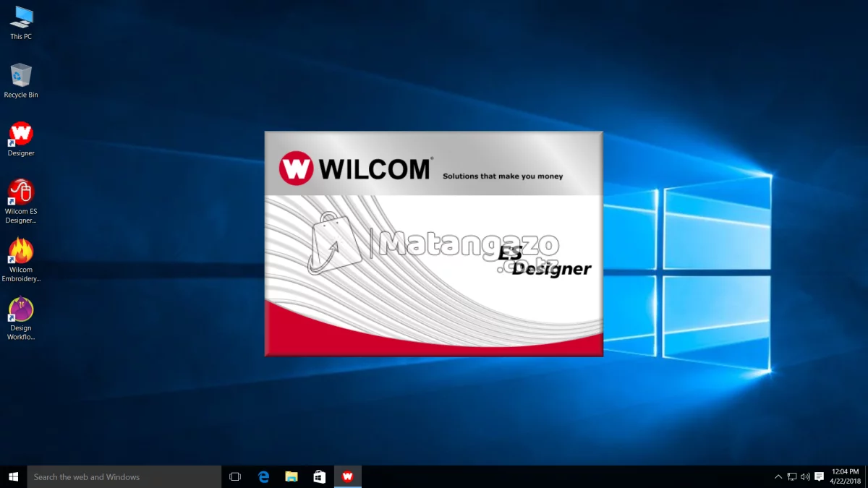Open the Windows Store from the taskbar
The image size is (868, 488).
(x=320, y=476)
